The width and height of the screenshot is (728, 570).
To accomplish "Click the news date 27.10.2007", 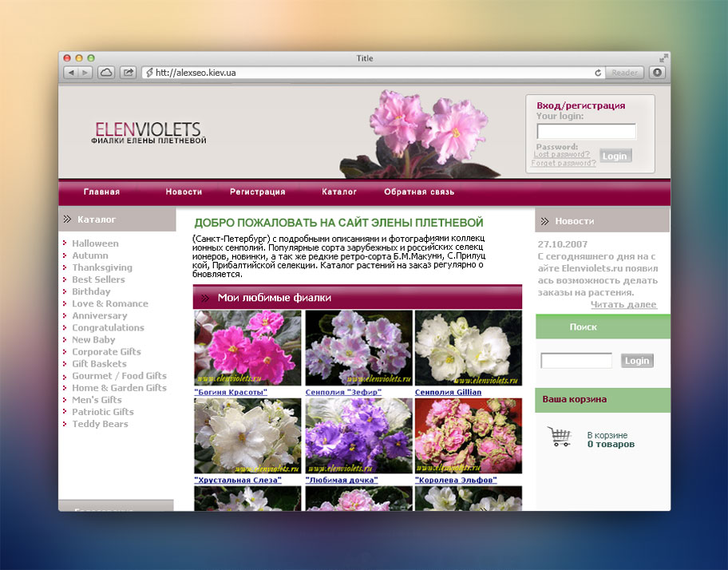I will [x=562, y=244].
